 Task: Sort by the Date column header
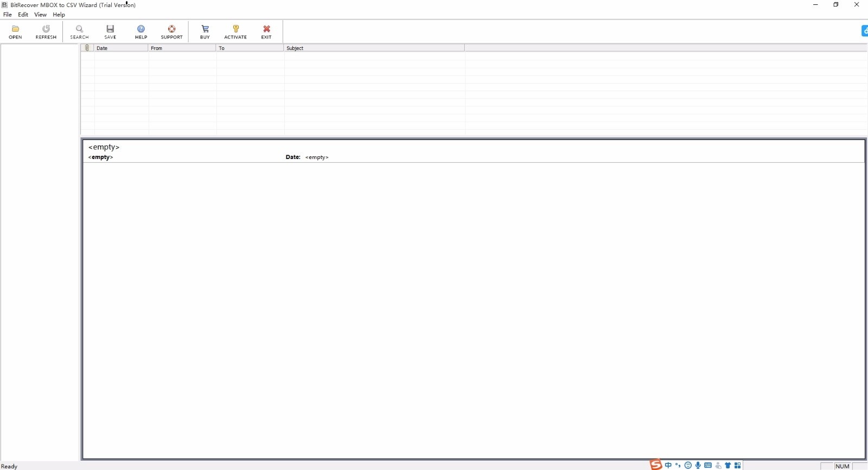click(121, 48)
